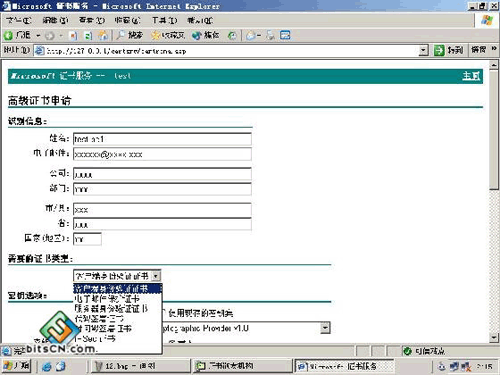Click the 部门 (Department) input field
Screen dimensions: 500x375
[162, 189]
